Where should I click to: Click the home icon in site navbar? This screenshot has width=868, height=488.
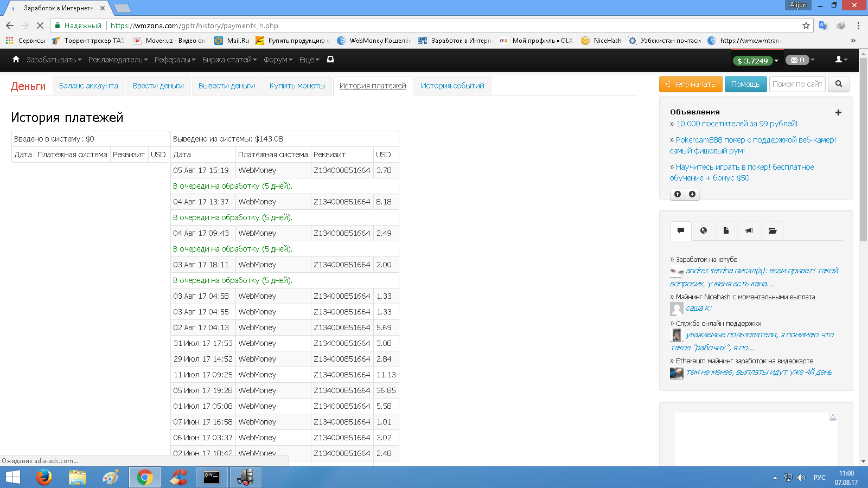coord(16,59)
